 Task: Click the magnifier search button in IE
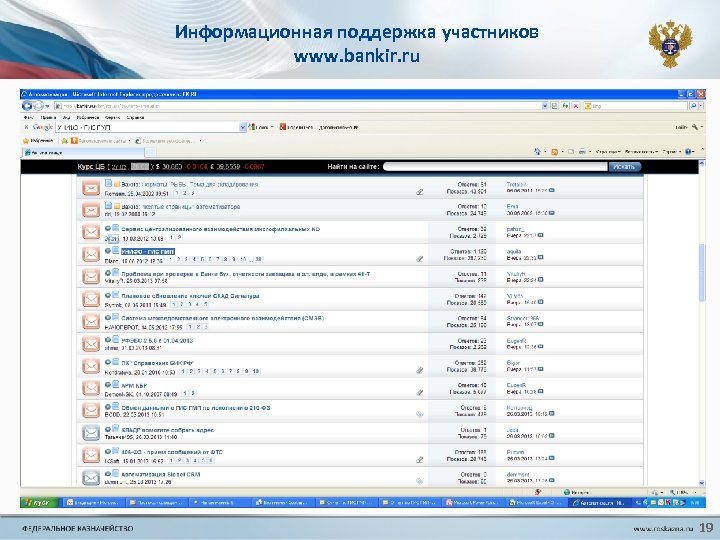coord(693,106)
